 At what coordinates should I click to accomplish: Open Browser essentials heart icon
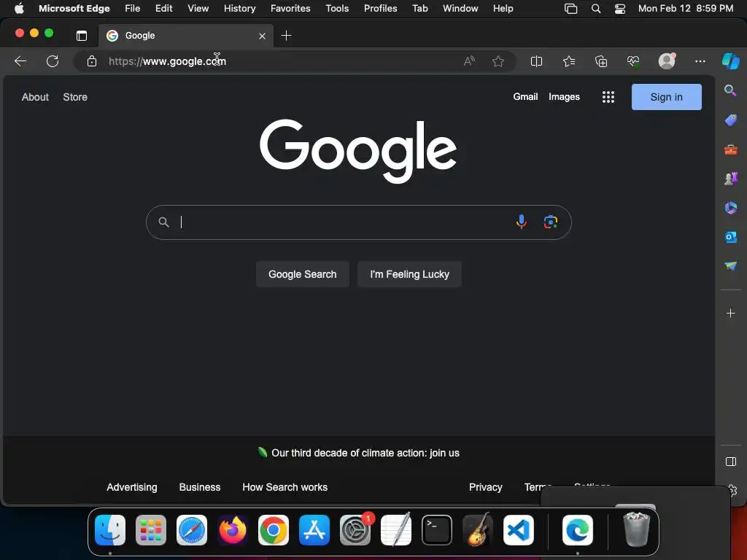(633, 61)
